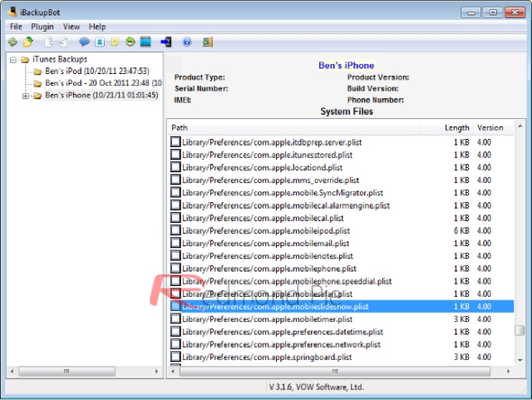Check the com.apple.mobileslideshow.plist checkbox
Viewport: 532px width, 400px height.
tap(175, 306)
